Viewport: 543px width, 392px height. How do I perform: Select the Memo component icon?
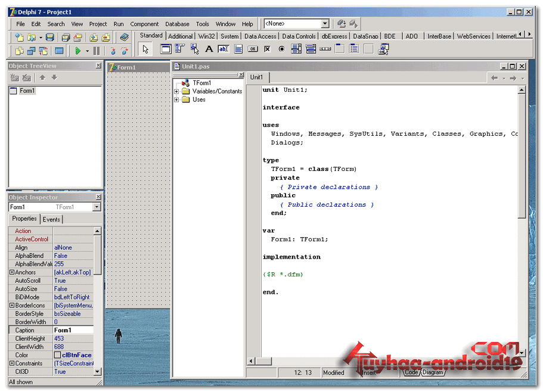[238, 49]
